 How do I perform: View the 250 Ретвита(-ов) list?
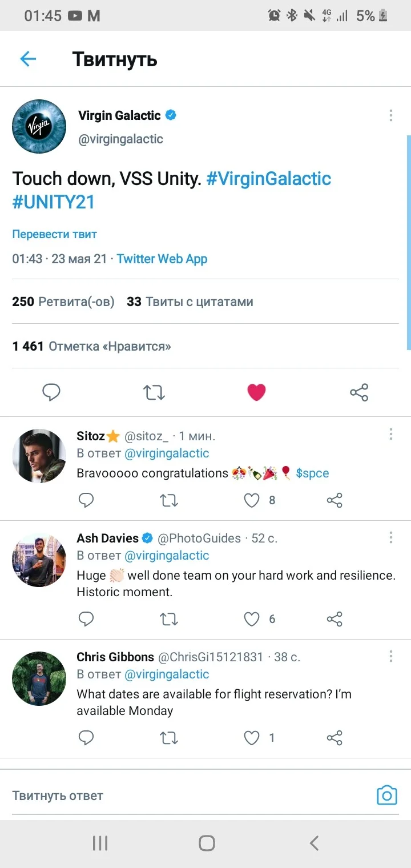tap(63, 302)
